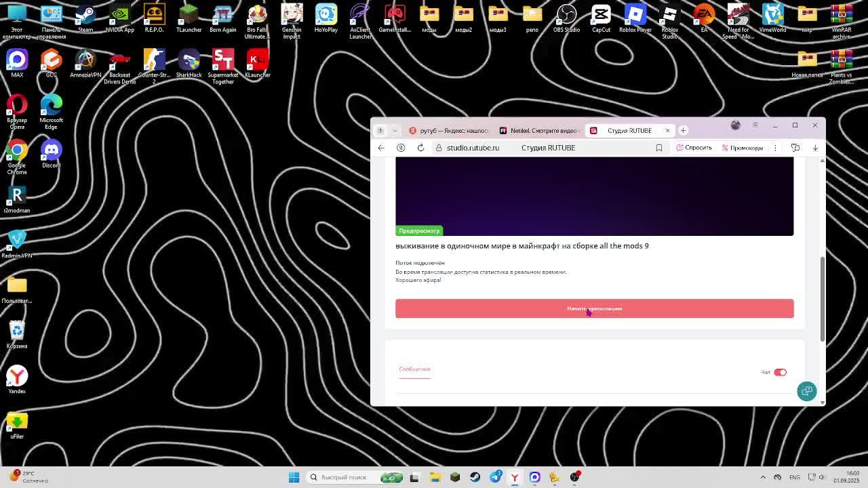Screen dimensions: 868x488
Task: Open the Yandex browser hamburger menu
Action: (x=755, y=125)
